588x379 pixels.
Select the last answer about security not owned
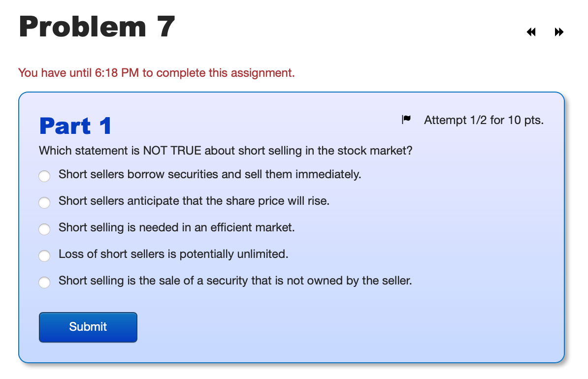pyautogui.click(x=44, y=282)
